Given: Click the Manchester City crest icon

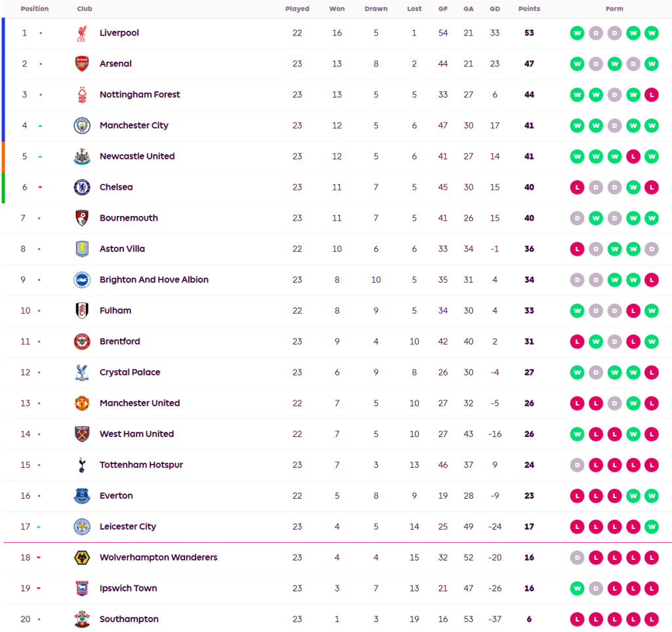Looking at the screenshot, I should tap(82, 126).
